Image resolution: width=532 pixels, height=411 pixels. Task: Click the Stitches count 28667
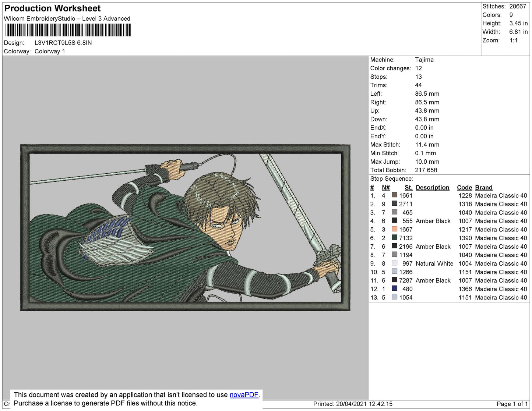517,6
